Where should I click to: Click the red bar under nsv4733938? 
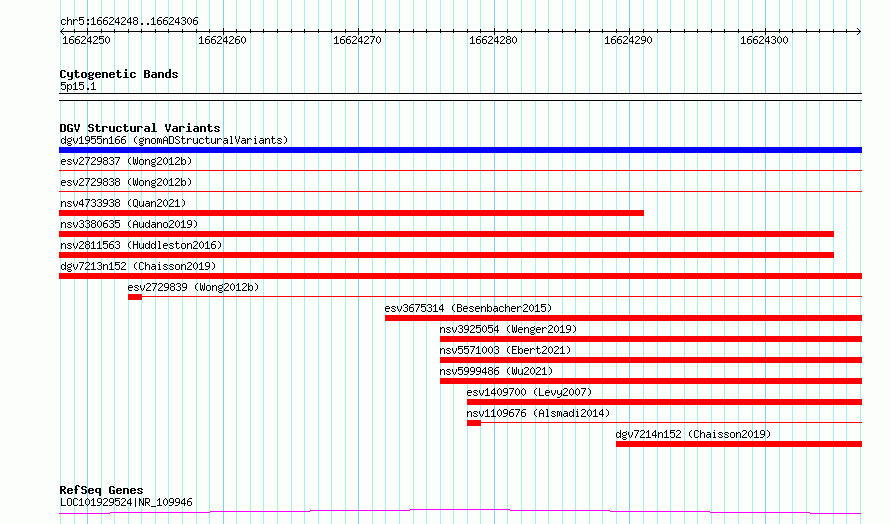[351, 213]
